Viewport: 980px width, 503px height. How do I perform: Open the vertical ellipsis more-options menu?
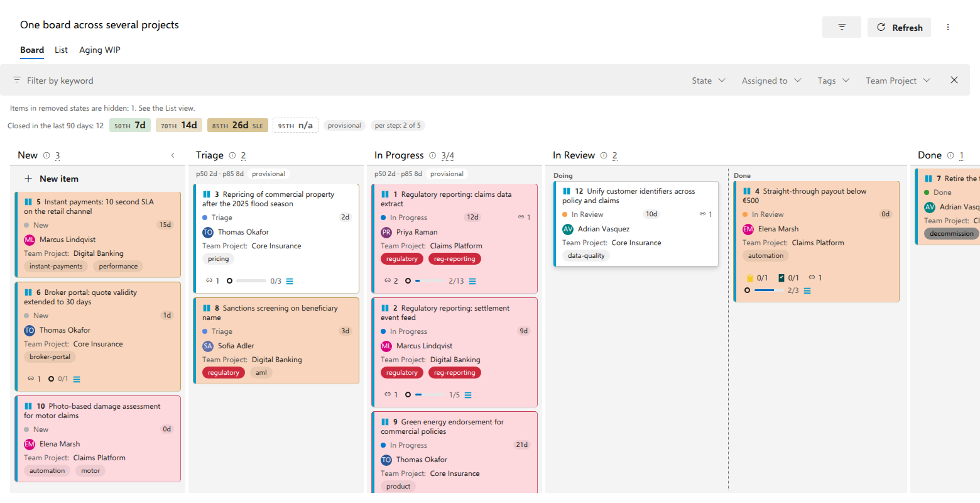tap(948, 27)
